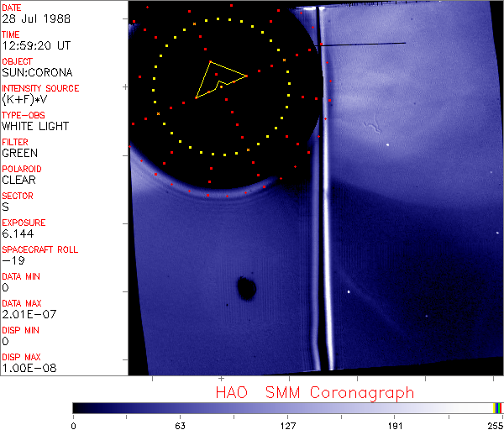This screenshot has width=504, height=430.
Task: Click the FILTER label
Action: [15, 142]
